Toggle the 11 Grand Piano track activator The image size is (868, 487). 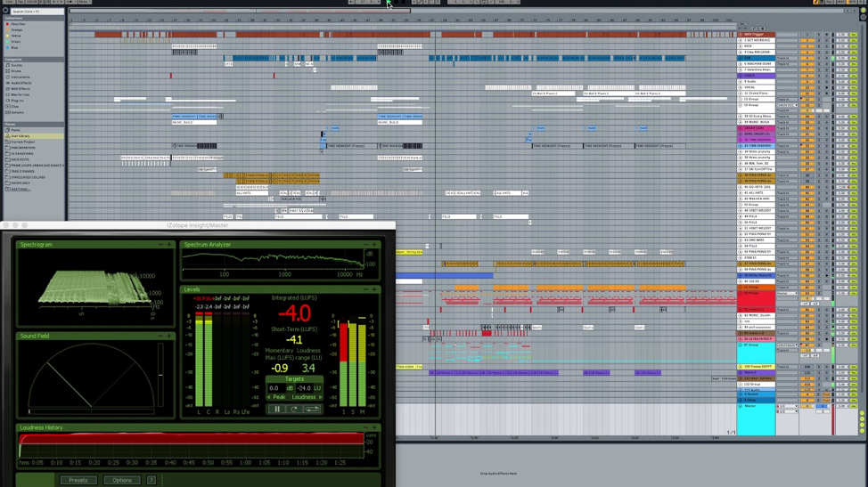pyautogui.click(x=807, y=93)
